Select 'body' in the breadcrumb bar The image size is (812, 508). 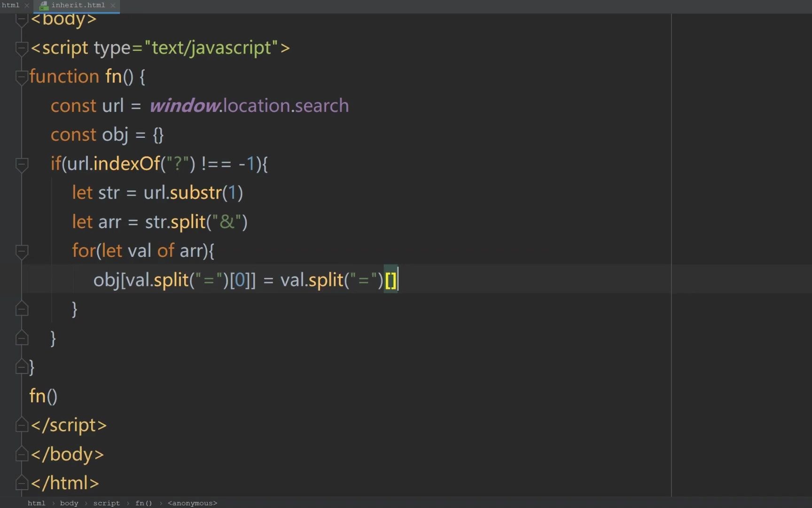[69, 503]
